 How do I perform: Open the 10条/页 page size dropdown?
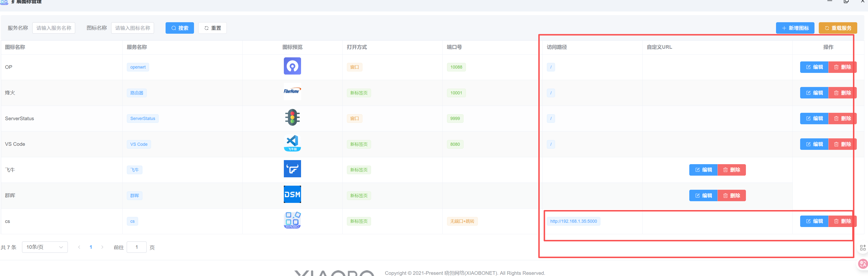(x=45, y=247)
